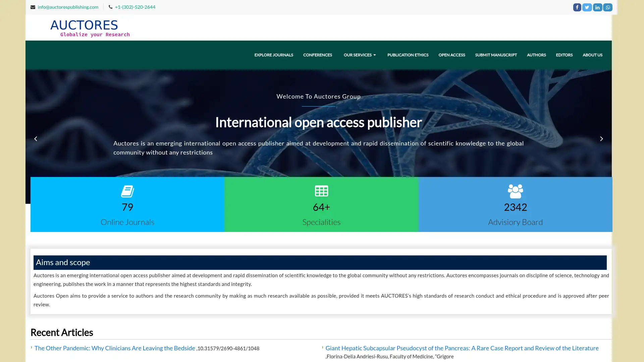Image resolution: width=644 pixels, height=362 pixels.
Task: Click the book icon above Online Journals
Action: (x=127, y=191)
